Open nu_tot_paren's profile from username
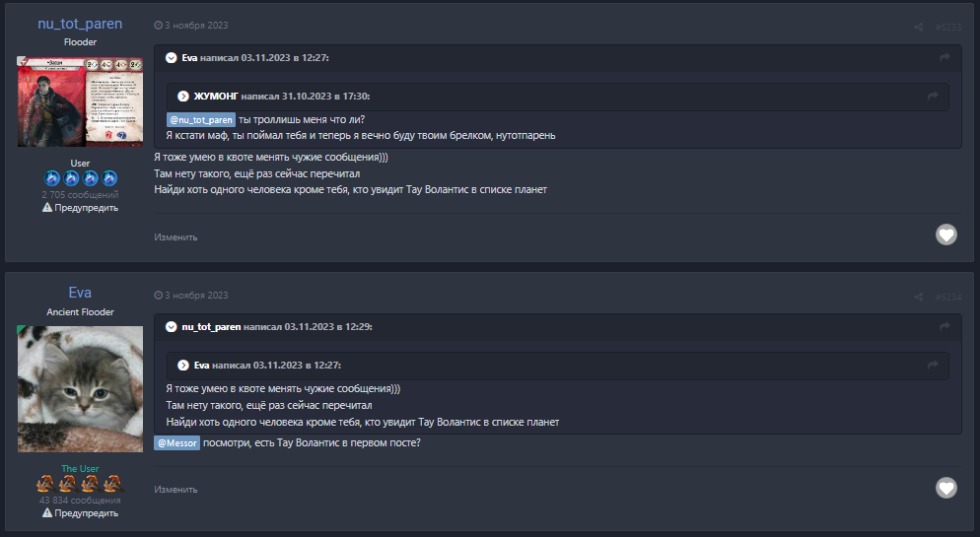The image size is (980, 537). point(80,24)
